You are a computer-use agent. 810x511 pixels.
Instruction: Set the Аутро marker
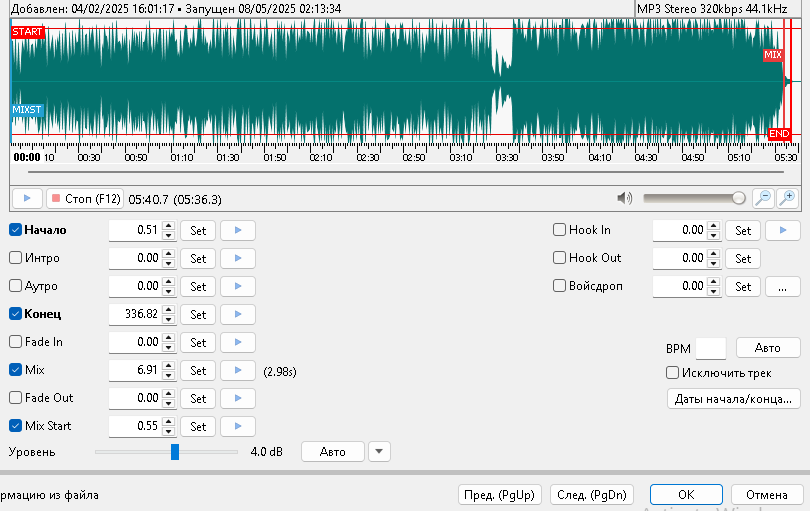pos(198,286)
